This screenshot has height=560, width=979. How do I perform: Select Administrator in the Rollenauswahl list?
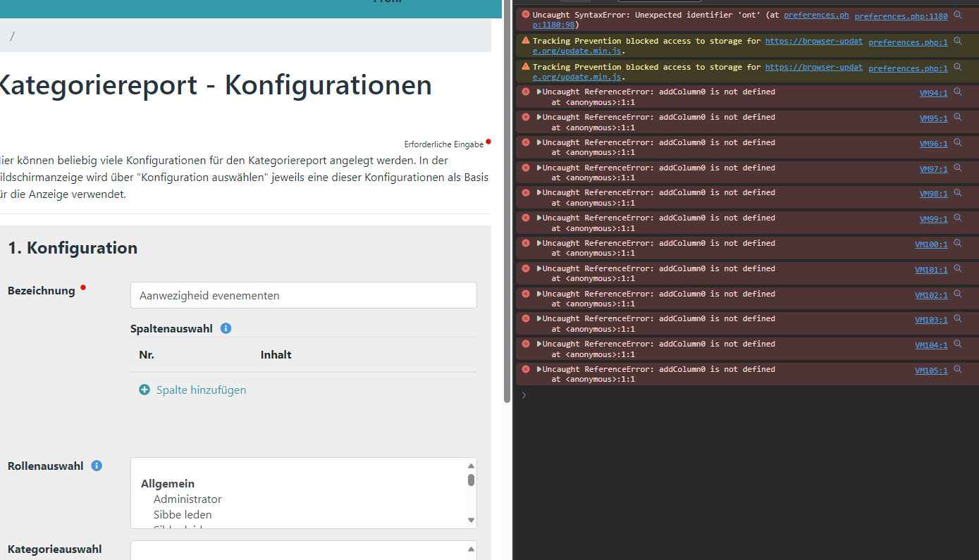(x=187, y=498)
